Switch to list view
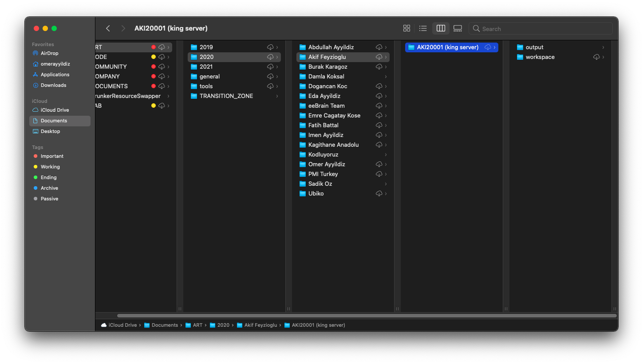The width and height of the screenshot is (643, 364). tap(423, 28)
